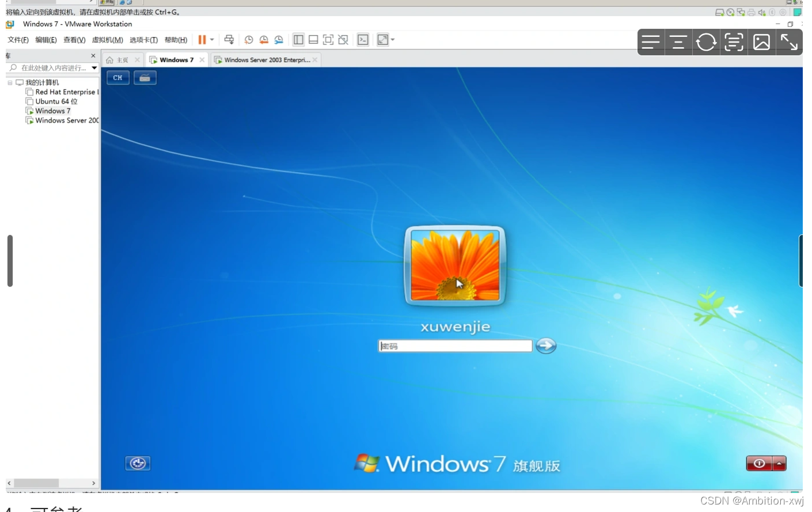Enter full screen mode from the toolbar
This screenshot has width=812, height=512.
pyautogui.click(x=328, y=40)
